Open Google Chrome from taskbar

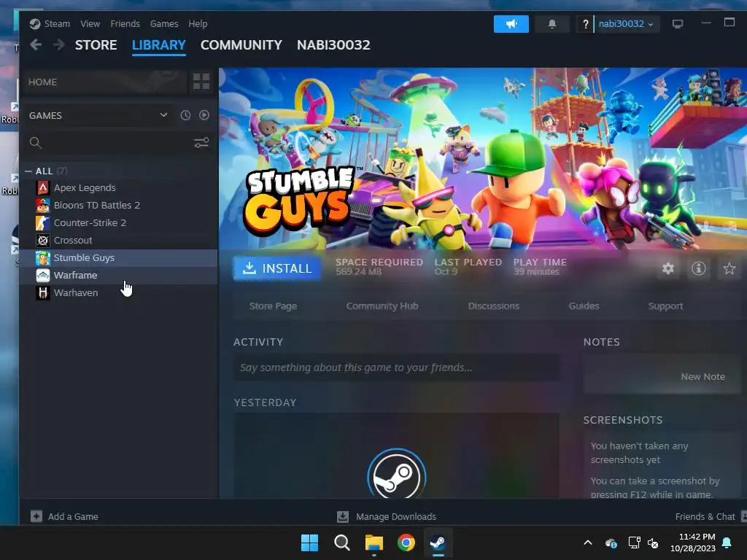(x=406, y=542)
